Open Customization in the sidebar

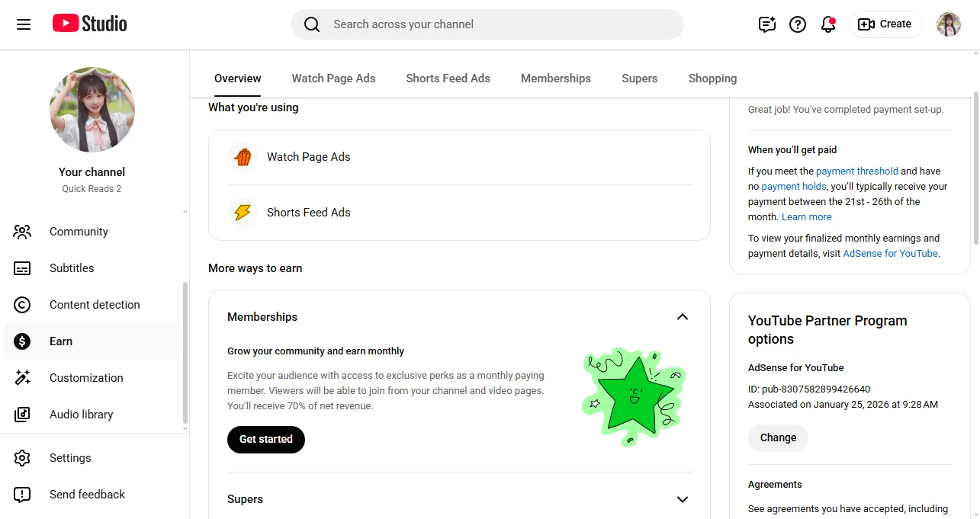click(92, 378)
